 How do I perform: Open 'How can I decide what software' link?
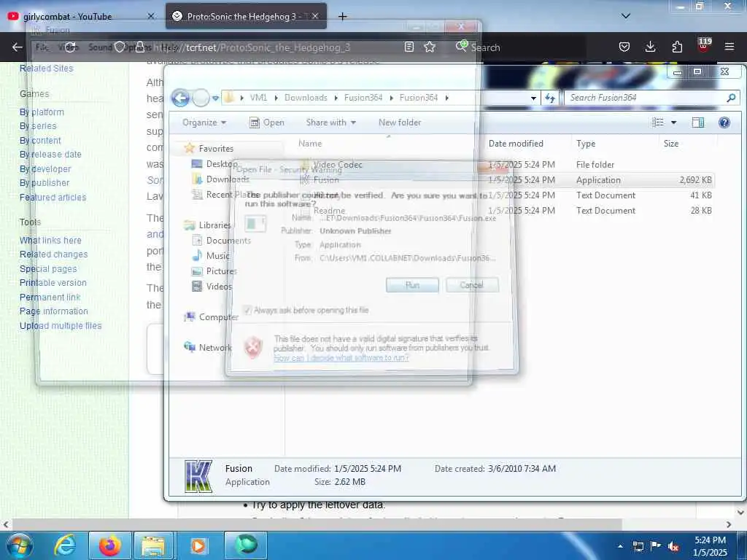pos(341,357)
